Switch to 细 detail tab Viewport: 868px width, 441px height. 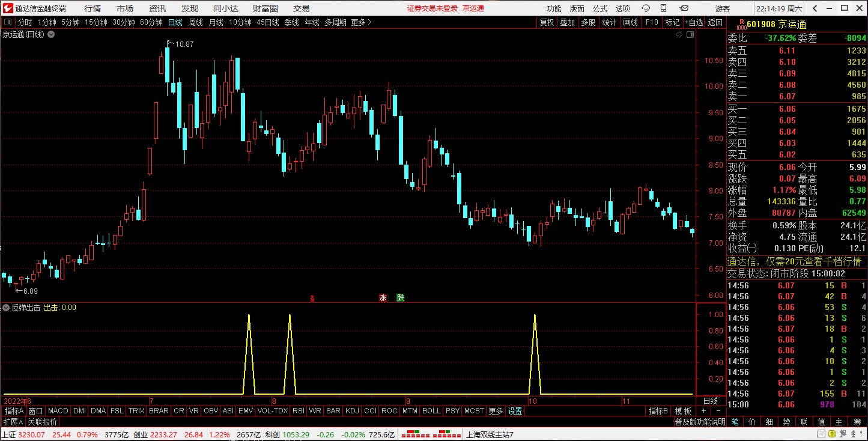coord(769,422)
